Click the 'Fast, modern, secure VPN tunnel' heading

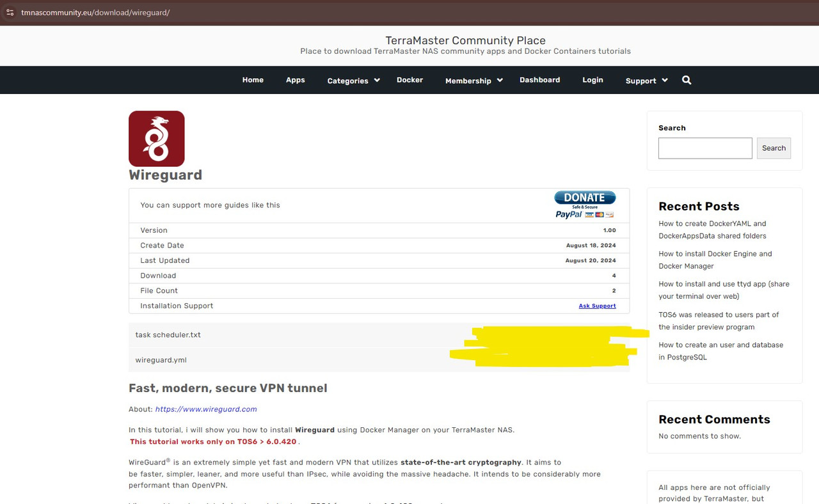(x=228, y=388)
